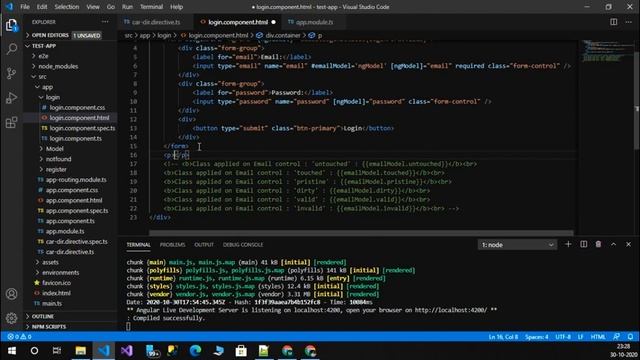Switch to Problems panel tab
This screenshot has height=360, width=640.
coord(172,245)
